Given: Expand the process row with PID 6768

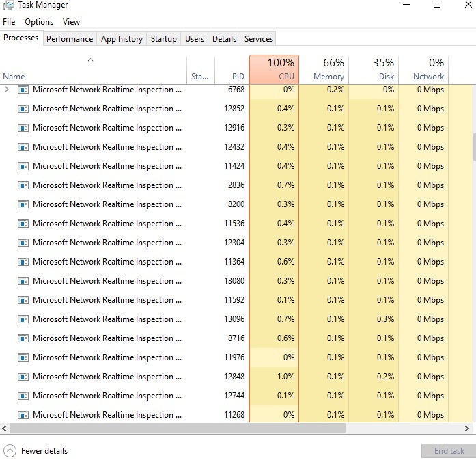Looking at the screenshot, I should pyautogui.click(x=7, y=90).
